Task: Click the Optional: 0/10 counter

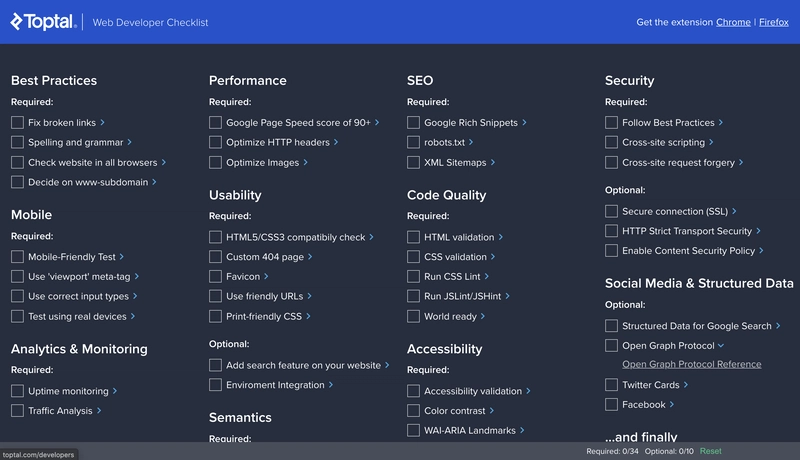Action: coord(669,451)
